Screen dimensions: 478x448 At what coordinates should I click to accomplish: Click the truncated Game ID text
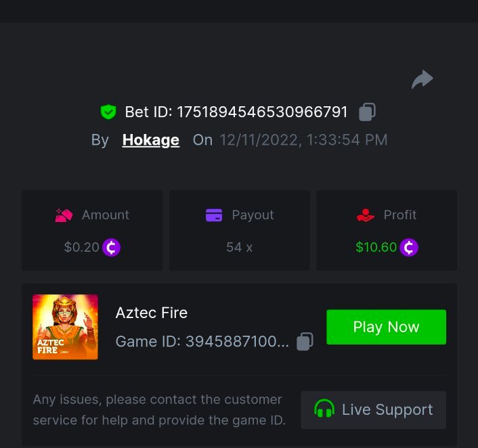[202, 341]
